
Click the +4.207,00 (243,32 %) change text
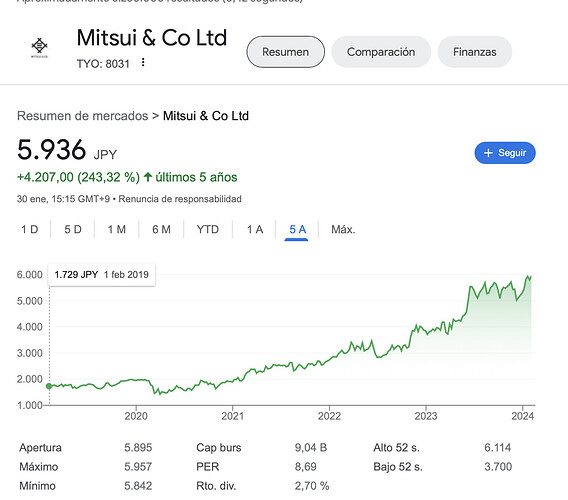pos(78,177)
